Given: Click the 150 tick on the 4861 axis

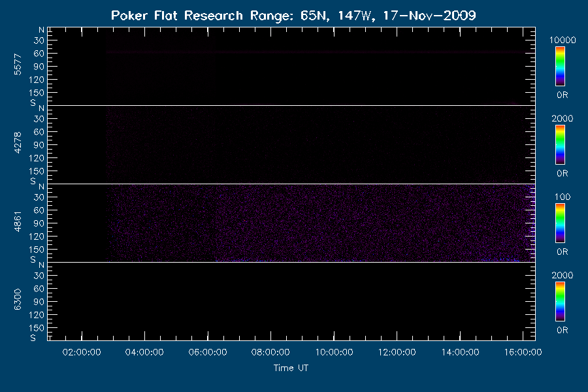Looking at the screenshot, I should 36,250.
